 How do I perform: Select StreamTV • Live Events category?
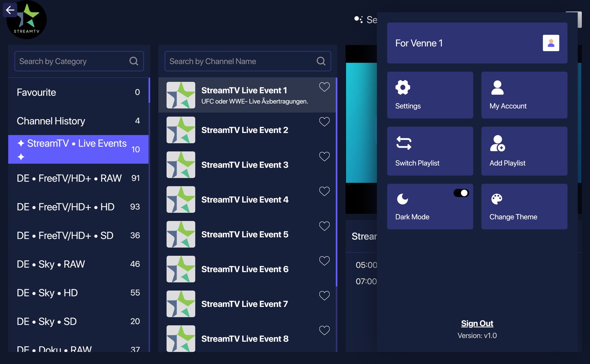point(78,149)
